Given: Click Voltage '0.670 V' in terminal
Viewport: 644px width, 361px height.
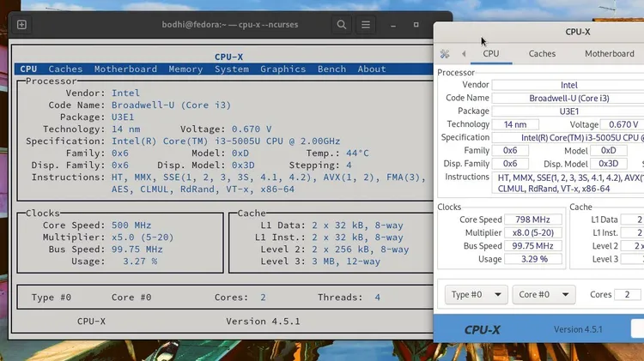Looking at the screenshot, I should [252, 129].
